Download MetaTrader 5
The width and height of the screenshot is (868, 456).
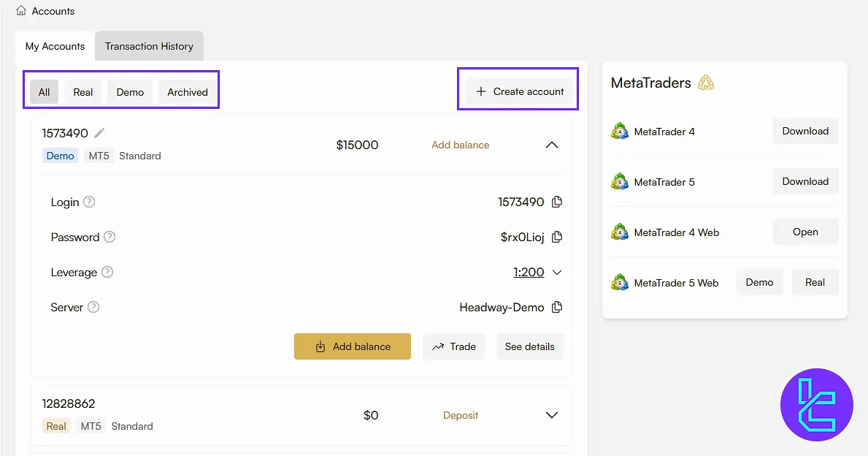click(x=805, y=181)
